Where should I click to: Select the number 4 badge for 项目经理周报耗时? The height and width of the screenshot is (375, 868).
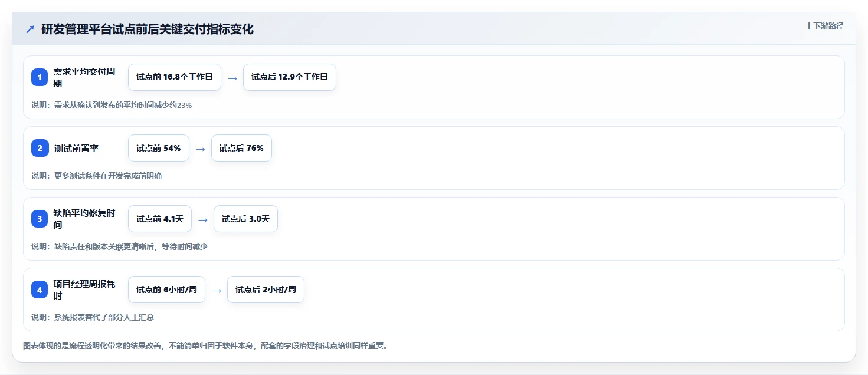tap(40, 290)
